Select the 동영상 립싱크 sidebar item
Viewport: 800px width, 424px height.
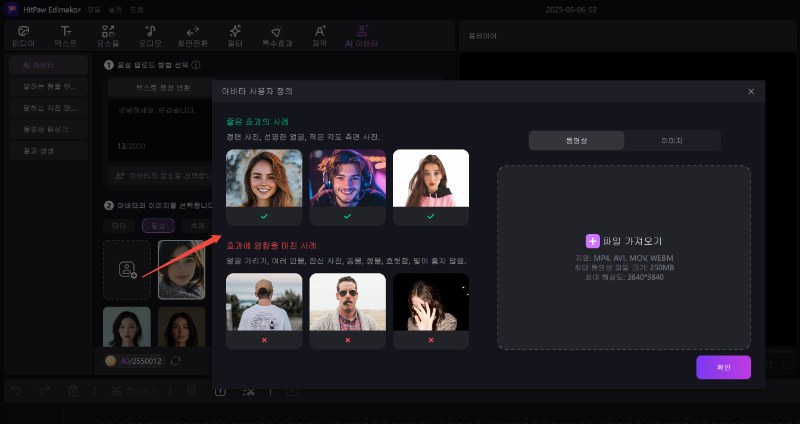coord(48,129)
